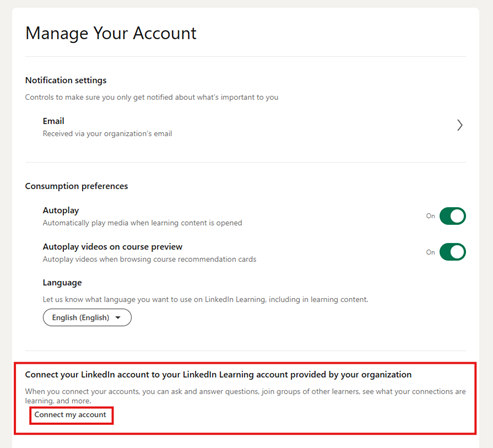The width and height of the screenshot is (493, 448).
Task: Select the Email row label
Action: coord(53,121)
